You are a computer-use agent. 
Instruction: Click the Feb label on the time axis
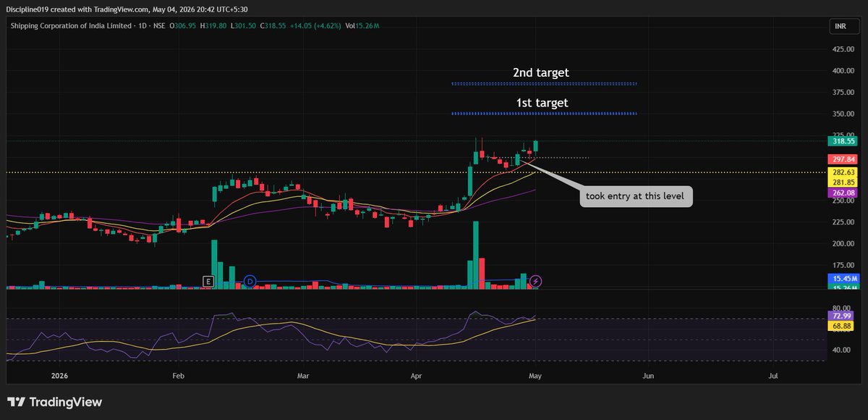coord(179,377)
